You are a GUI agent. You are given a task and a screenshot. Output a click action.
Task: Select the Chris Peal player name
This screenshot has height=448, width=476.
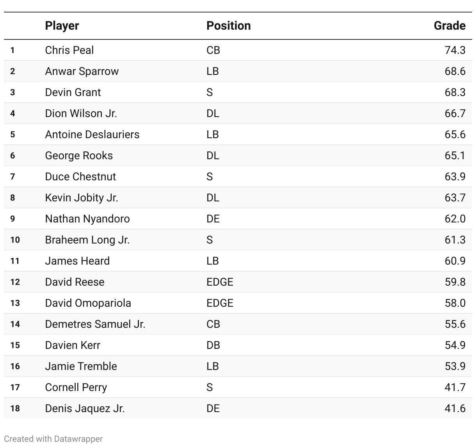(69, 50)
